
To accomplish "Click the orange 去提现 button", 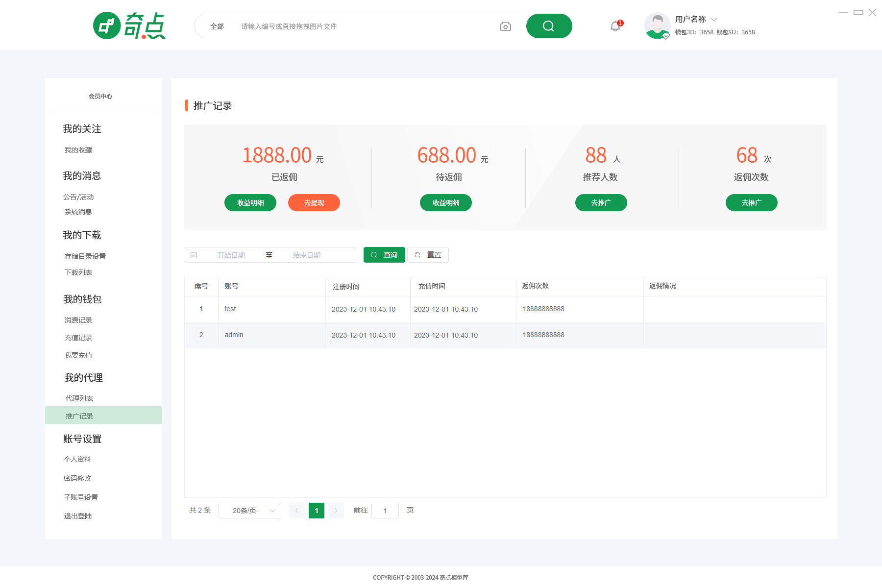I will [314, 203].
